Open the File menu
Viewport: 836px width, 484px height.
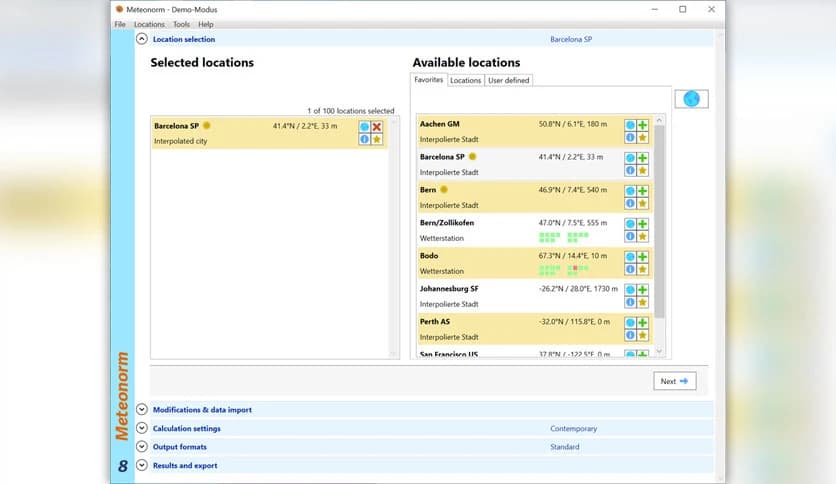coord(120,25)
